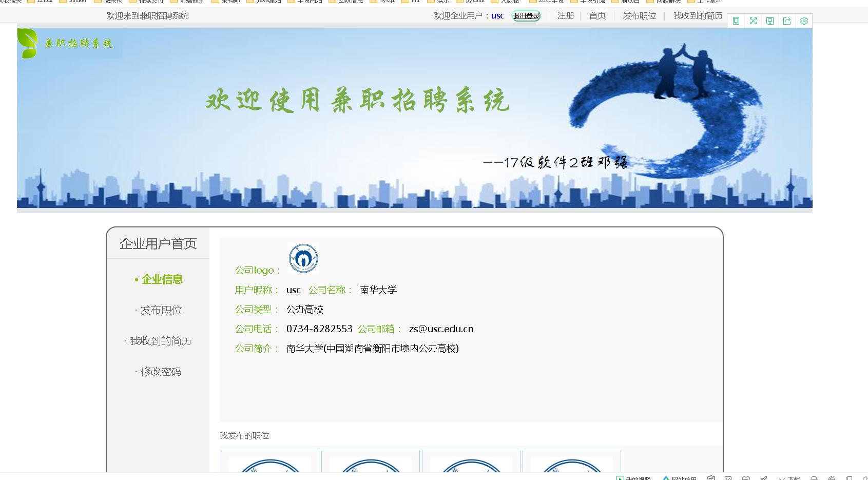Open the mobile preview icon in browser toolbar
Screen dimensions: 868x480
point(736,21)
